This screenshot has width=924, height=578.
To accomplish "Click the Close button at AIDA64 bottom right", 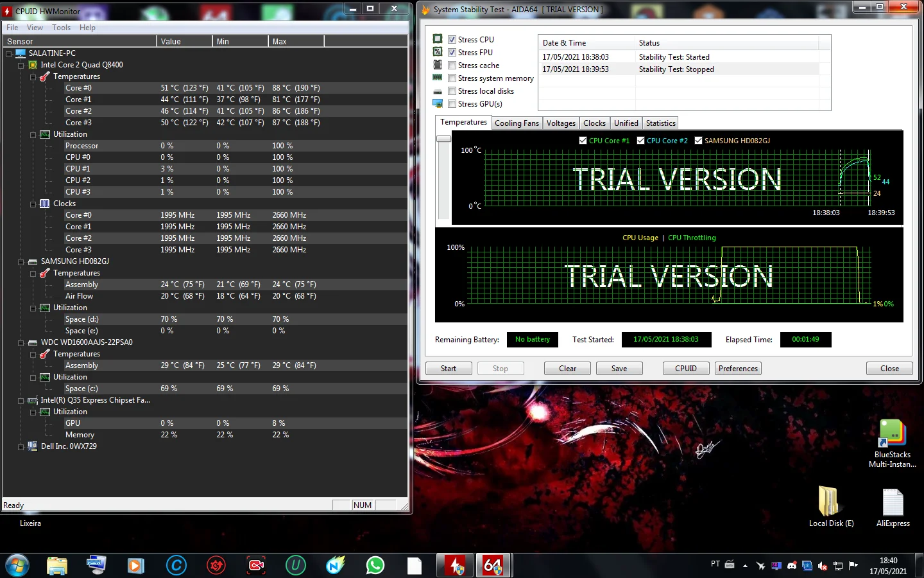I will [x=889, y=369].
